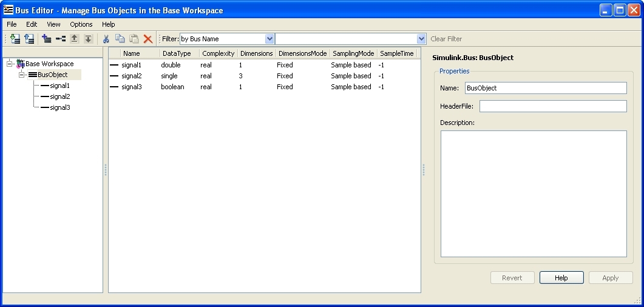This screenshot has width=644, height=307.
Task: Click the DataType column header
Action: click(180, 53)
